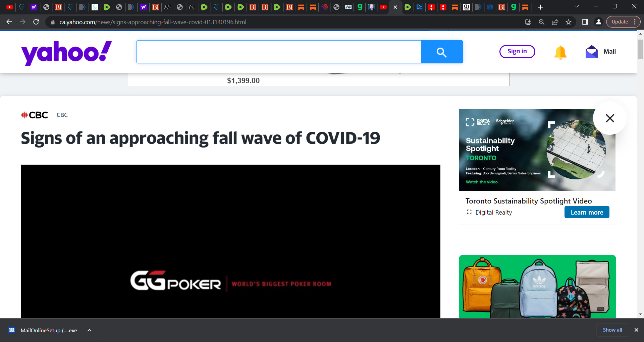Image resolution: width=644 pixels, height=342 pixels.
Task: Close the active tab
Action: [395, 7]
